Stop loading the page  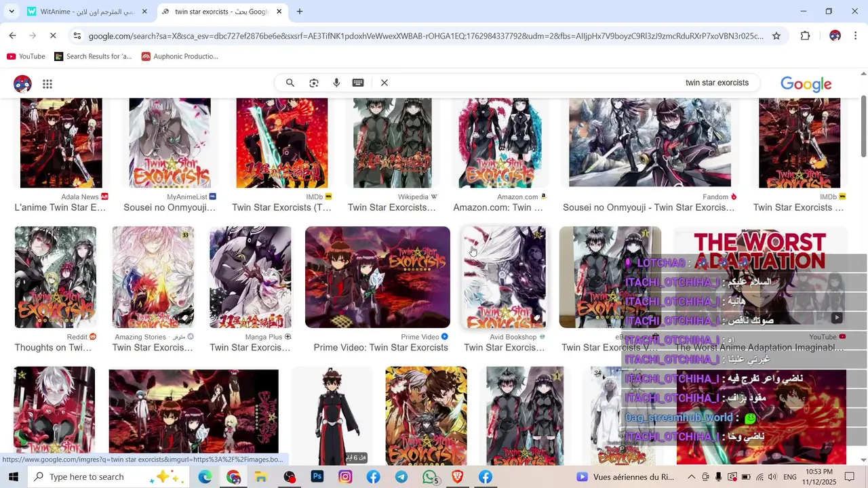[53, 36]
